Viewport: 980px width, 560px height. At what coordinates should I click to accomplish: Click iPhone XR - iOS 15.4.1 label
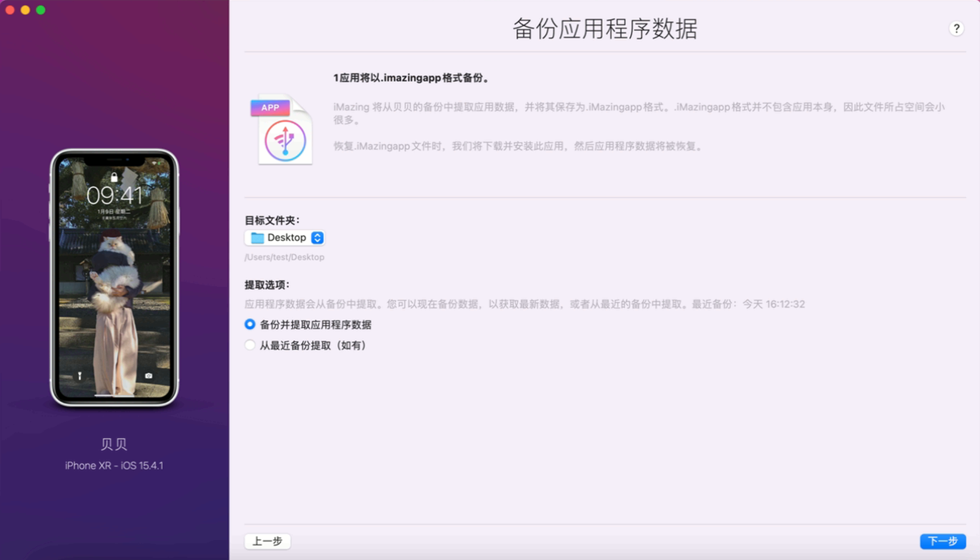(113, 465)
